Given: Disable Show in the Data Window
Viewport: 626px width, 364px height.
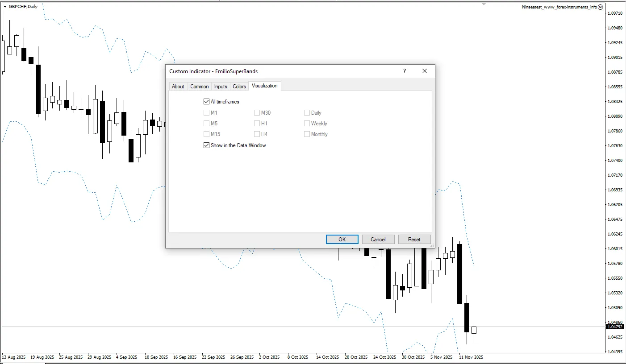Looking at the screenshot, I should click(206, 145).
